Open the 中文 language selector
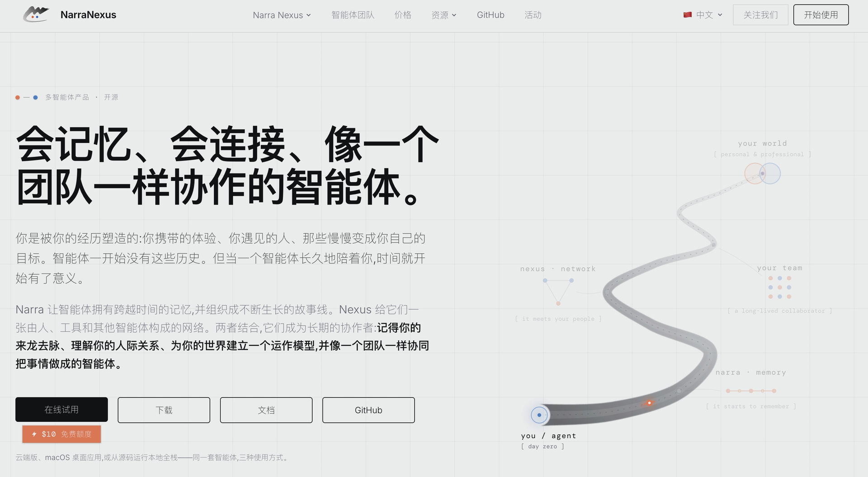 click(x=703, y=15)
